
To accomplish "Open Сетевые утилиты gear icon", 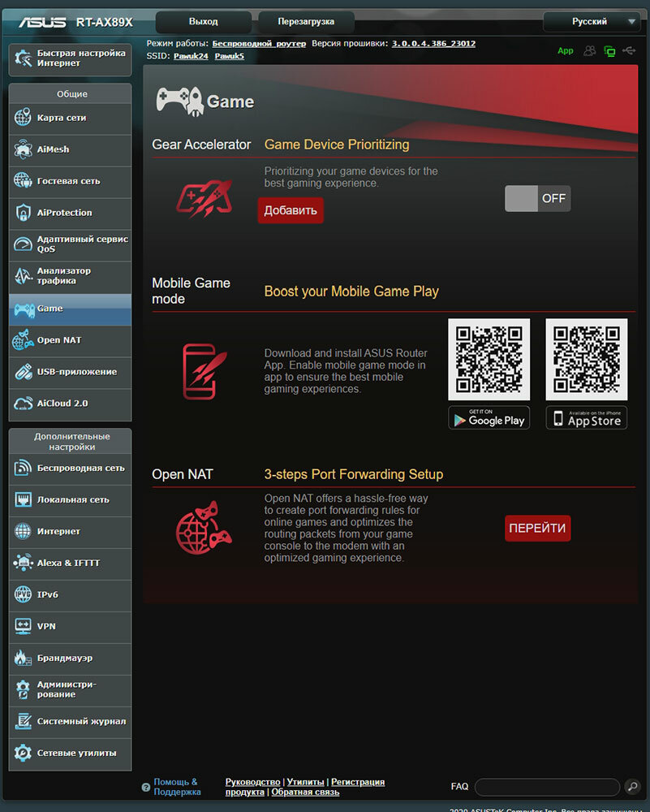I will [x=23, y=753].
